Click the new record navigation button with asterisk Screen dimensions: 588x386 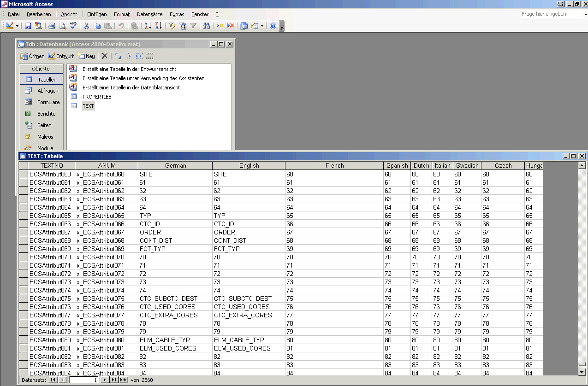click(x=123, y=380)
